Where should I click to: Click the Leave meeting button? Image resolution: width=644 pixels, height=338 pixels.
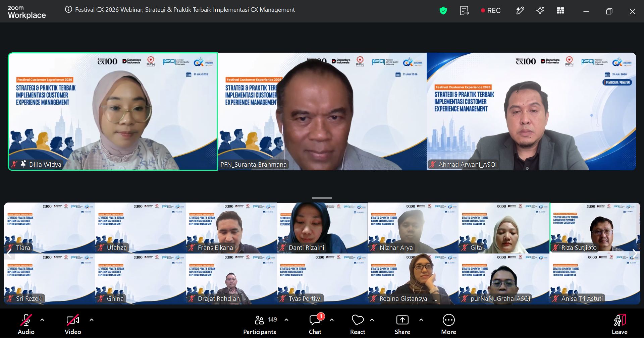pos(620,324)
